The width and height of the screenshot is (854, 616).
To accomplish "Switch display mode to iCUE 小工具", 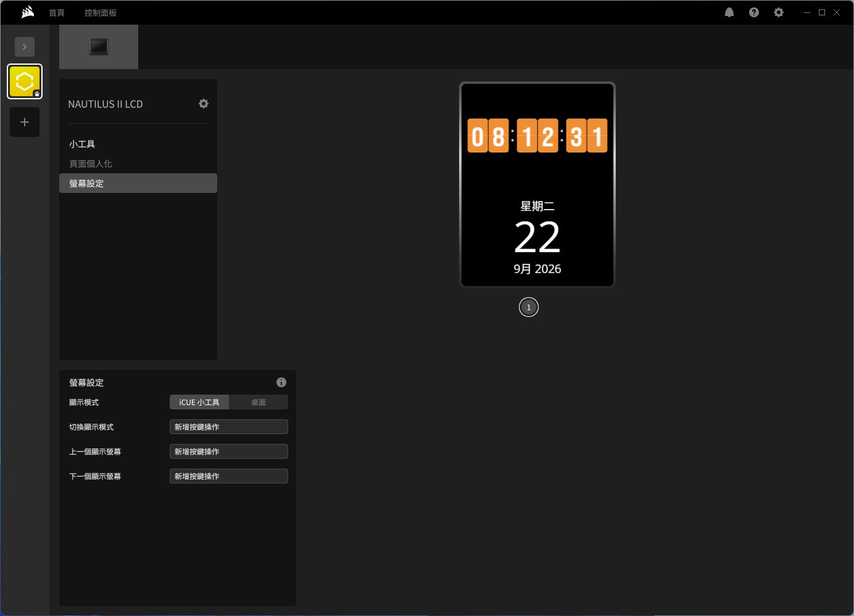I will pos(199,402).
